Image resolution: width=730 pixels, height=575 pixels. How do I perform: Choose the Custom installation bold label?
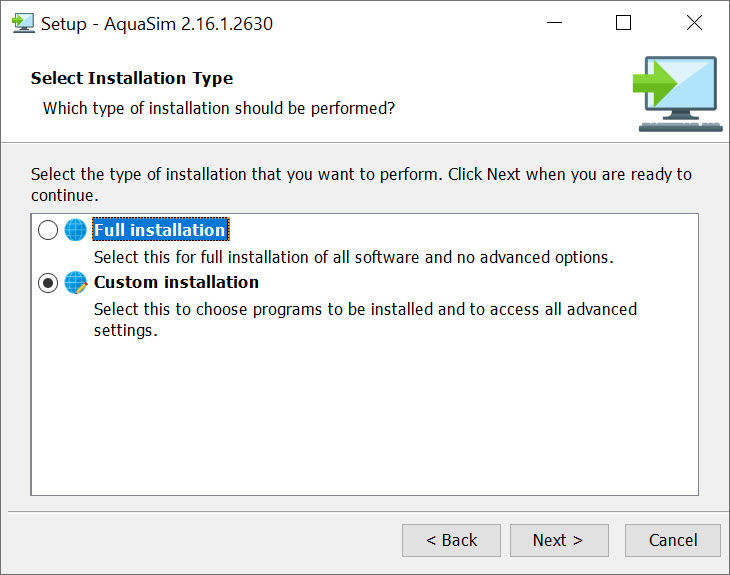[x=176, y=282]
